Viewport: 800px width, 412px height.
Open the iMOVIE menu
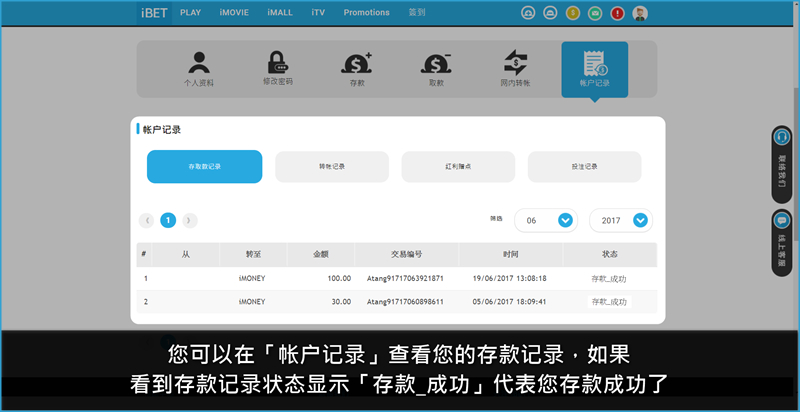[234, 13]
